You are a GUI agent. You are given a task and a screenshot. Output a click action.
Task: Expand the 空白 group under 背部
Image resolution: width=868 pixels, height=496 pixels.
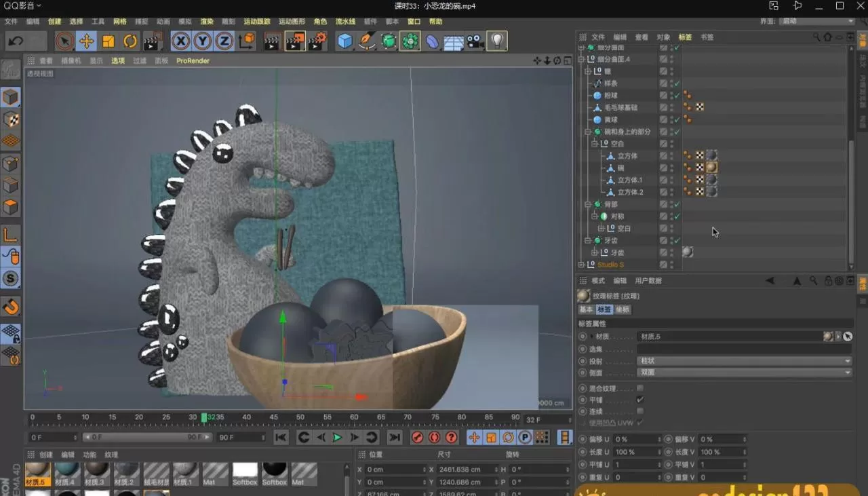click(x=601, y=228)
